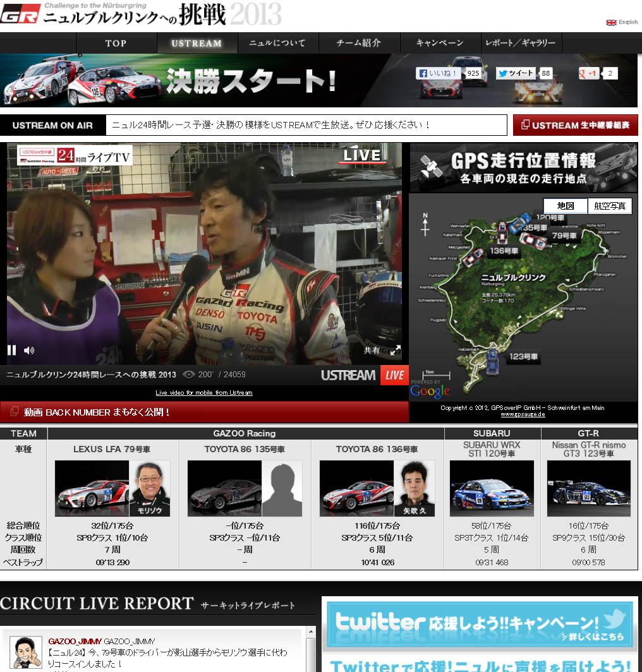Open the USTREAM navigation tab
This screenshot has height=672, width=642.
pyautogui.click(x=197, y=44)
